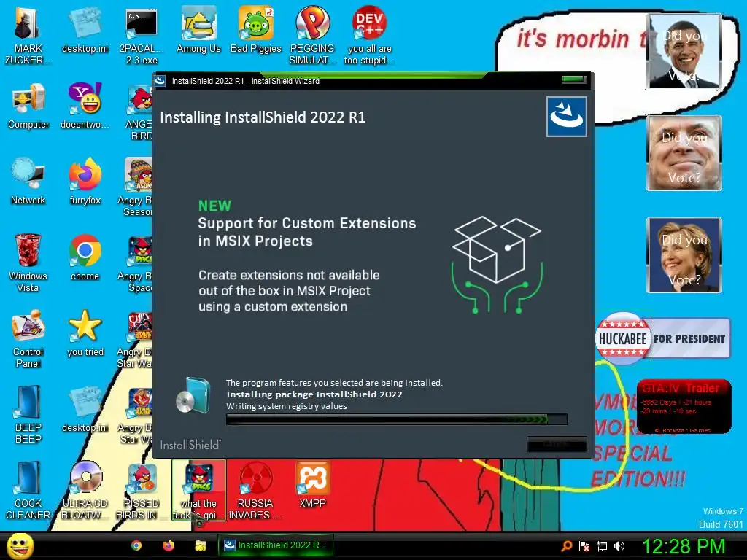Image resolution: width=747 pixels, height=560 pixels.
Task: Click the magnifier tray icon
Action: pos(566,546)
